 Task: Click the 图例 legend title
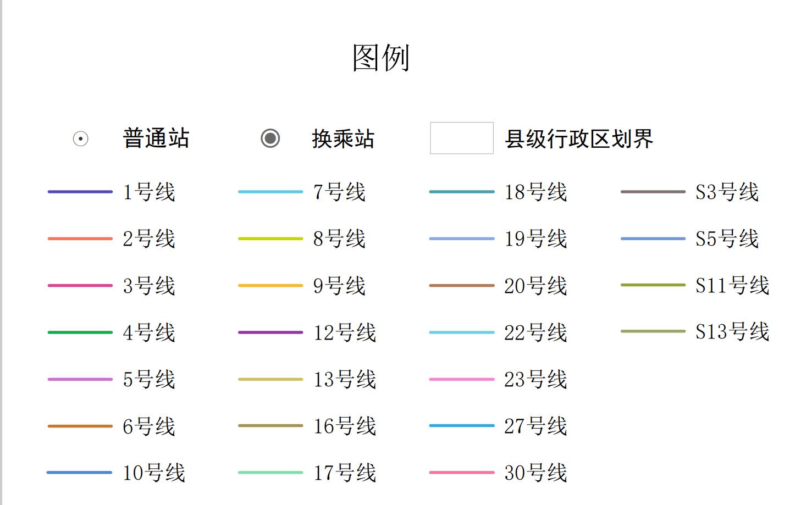tap(381, 58)
